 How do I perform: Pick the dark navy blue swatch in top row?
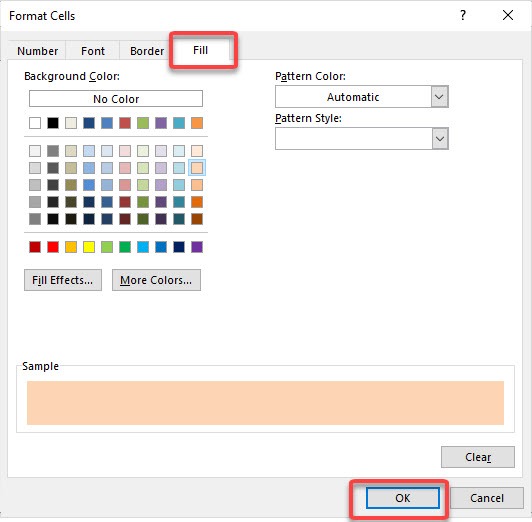click(89, 123)
